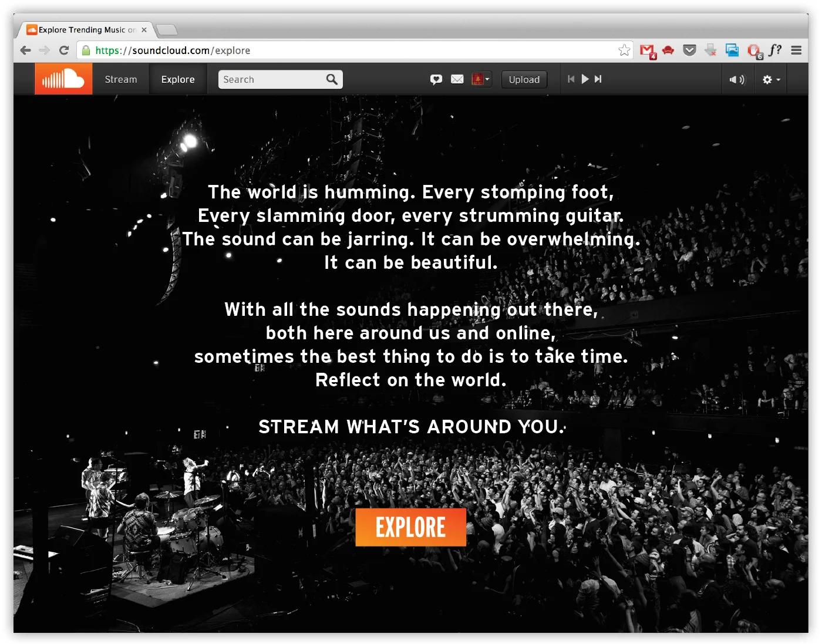Select the Explore navigation tab
The image size is (822, 644).
[x=178, y=79]
